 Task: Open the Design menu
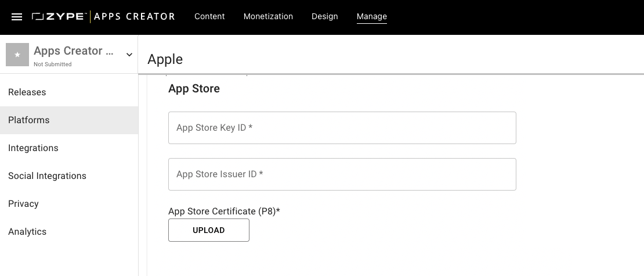pyautogui.click(x=324, y=16)
